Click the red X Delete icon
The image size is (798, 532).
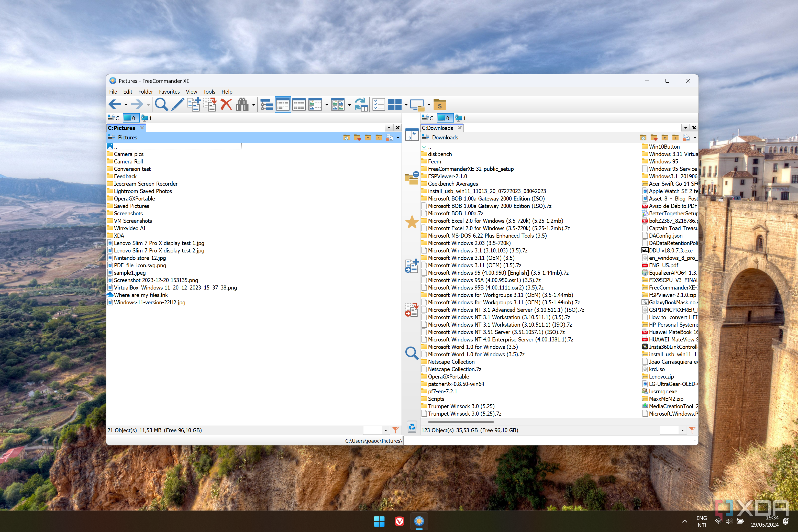pyautogui.click(x=226, y=105)
